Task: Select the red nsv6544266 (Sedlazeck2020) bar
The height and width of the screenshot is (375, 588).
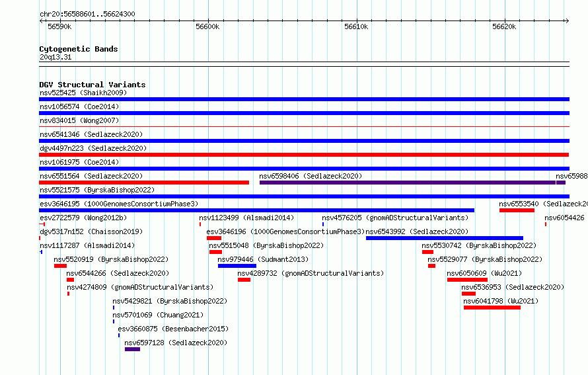Action: click(71, 280)
